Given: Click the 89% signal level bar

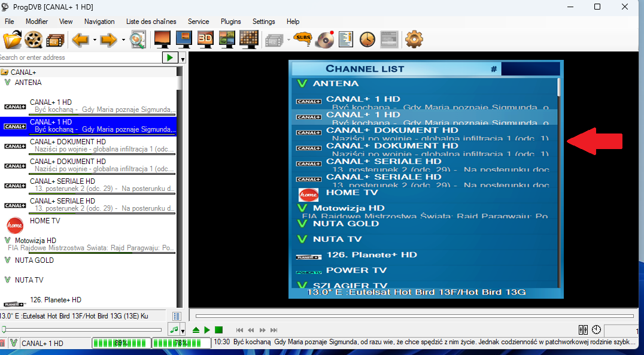Looking at the screenshot, I should click(x=121, y=342).
